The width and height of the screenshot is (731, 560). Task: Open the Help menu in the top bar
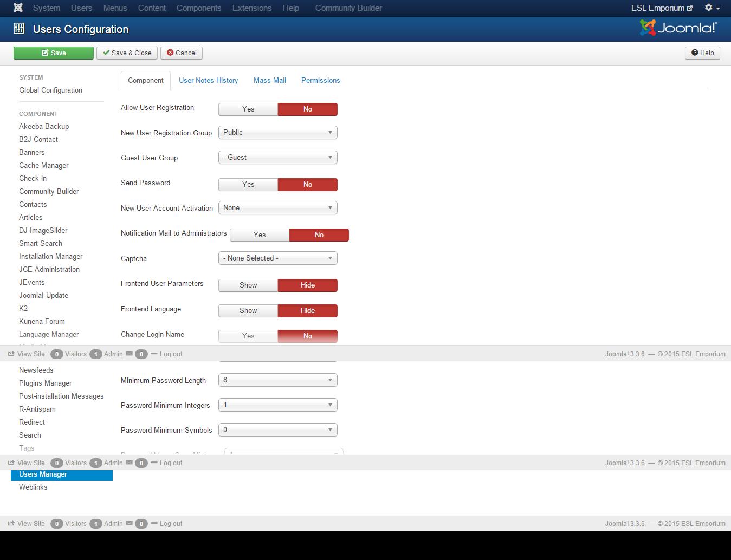291,8
